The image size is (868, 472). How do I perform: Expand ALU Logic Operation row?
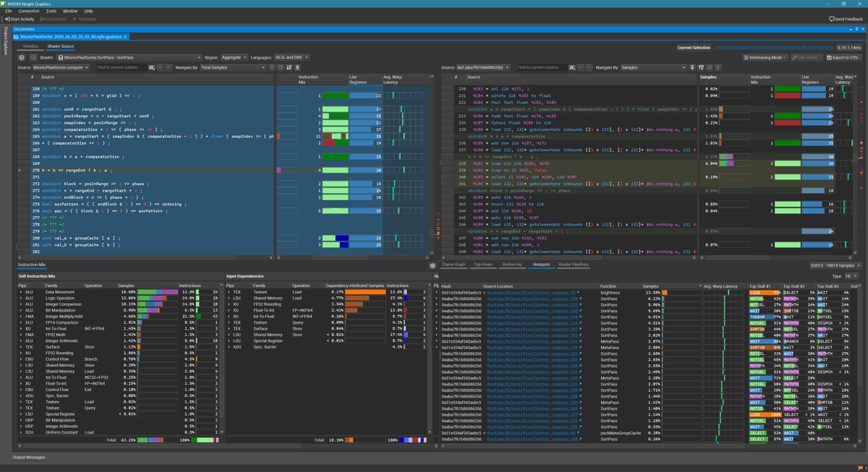pyautogui.click(x=20, y=298)
